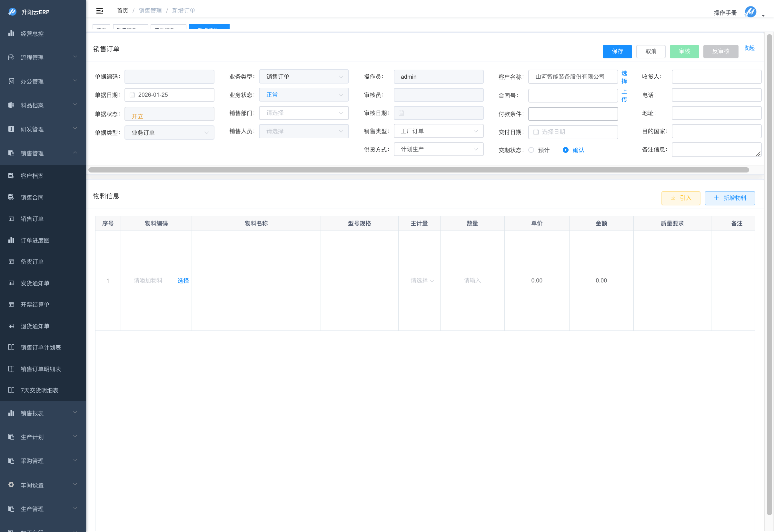Select the 预计 radio button
774x532 pixels.
click(x=531, y=150)
